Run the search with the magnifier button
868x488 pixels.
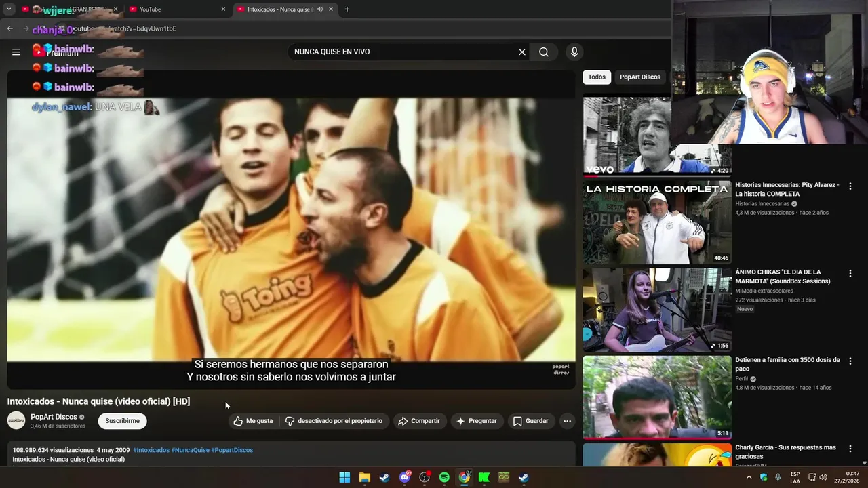pos(544,52)
